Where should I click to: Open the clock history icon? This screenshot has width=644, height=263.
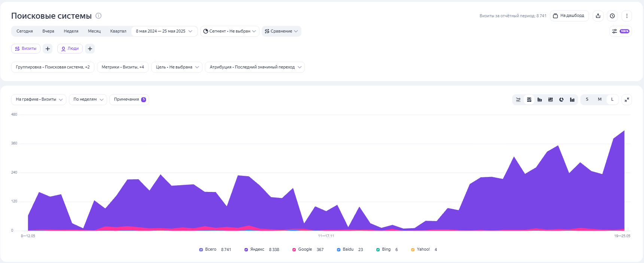pyautogui.click(x=612, y=16)
